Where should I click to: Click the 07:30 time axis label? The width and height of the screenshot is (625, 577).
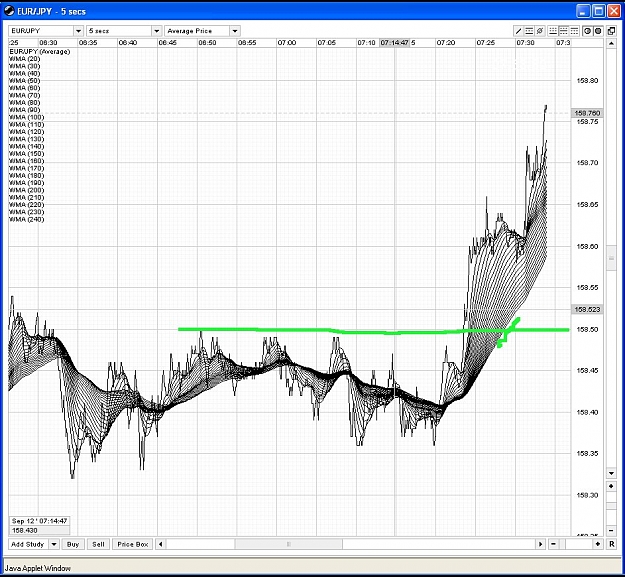point(525,43)
